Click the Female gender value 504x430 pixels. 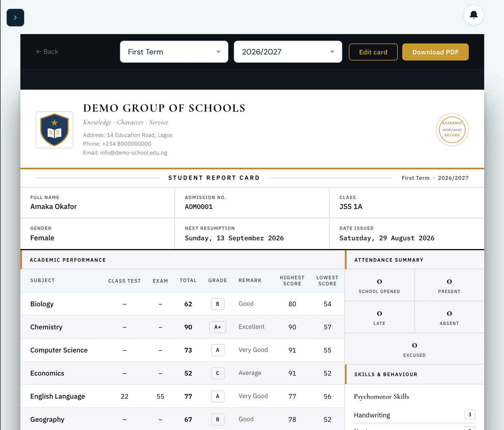[42, 238]
